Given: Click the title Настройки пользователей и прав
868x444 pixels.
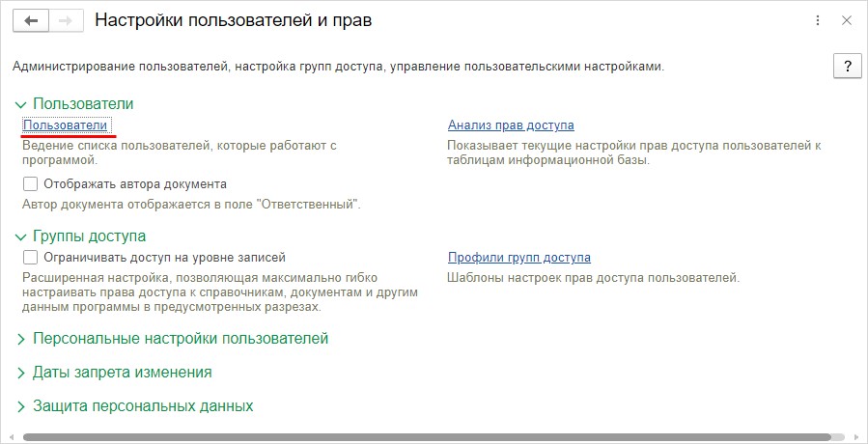Looking at the screenshot, I should coord(234,21).
